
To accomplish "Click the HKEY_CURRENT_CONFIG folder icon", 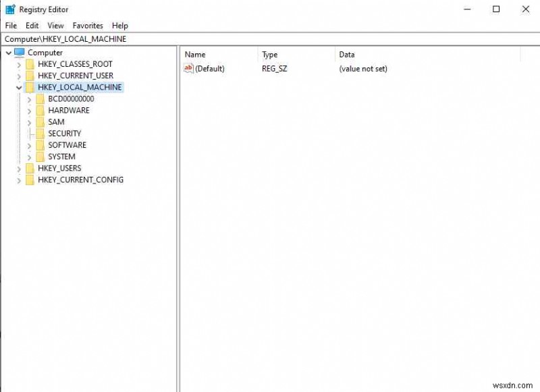I will pos(28,179).
